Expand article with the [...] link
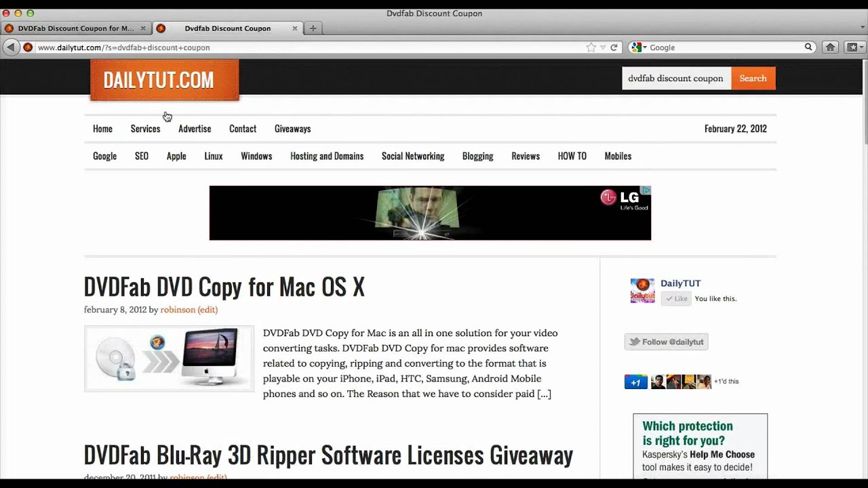Screen dimensions: 868x488 point(544,394)
